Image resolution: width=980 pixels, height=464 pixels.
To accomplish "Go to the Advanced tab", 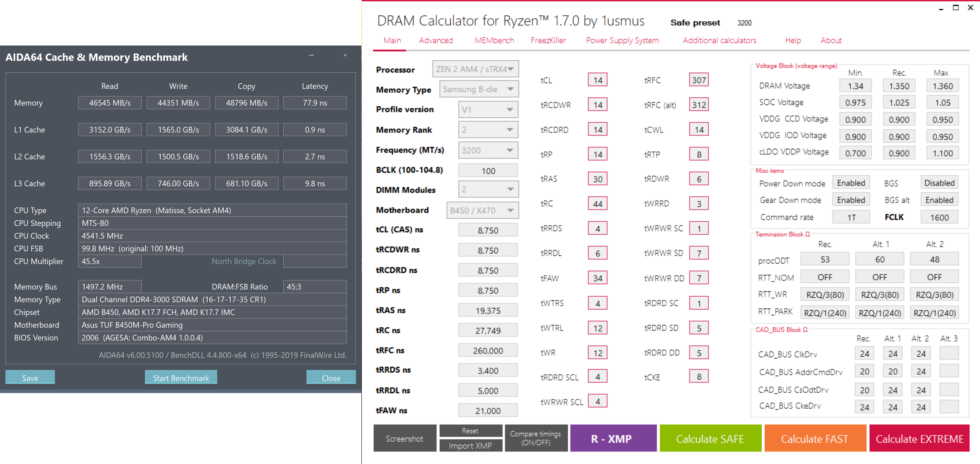I will [x=436, y=40].
